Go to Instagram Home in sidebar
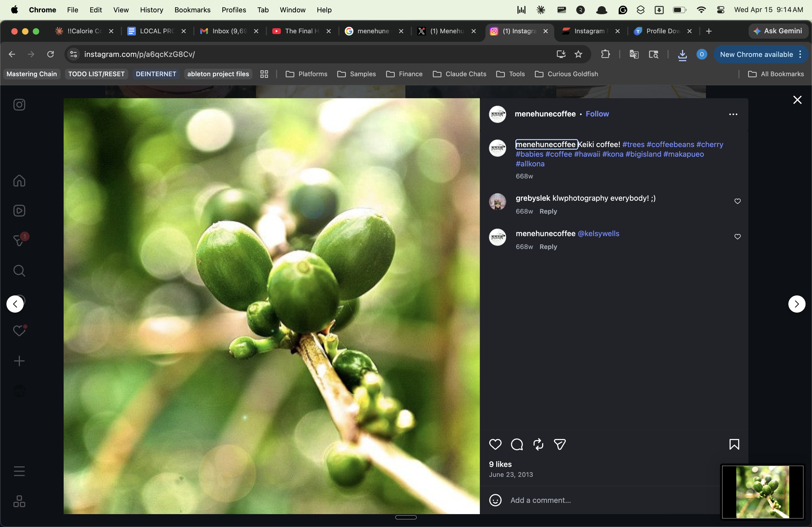Viewport: 812px width, 527px height. click(x=19, y=181)
